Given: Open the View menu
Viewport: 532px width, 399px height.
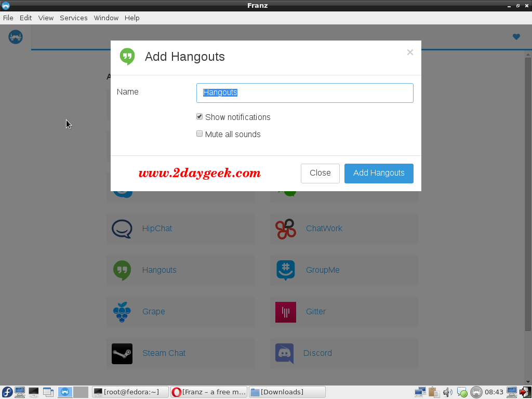Looking at the screenshot, I should 46,18.
